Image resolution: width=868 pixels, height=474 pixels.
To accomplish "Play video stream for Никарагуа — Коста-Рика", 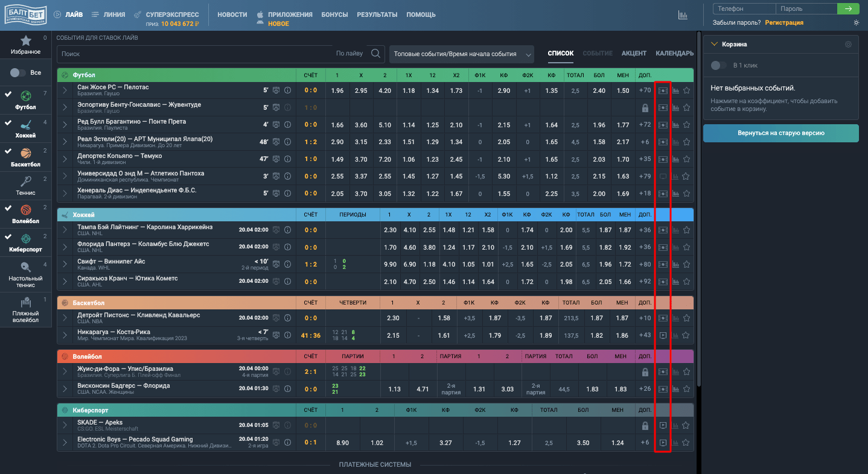I will [x=663, y=335].
